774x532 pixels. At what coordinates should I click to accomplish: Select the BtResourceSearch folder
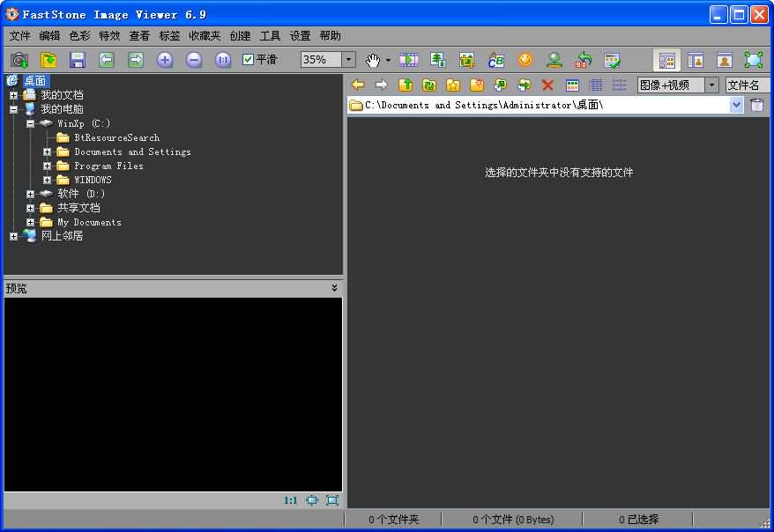point(117,137)
